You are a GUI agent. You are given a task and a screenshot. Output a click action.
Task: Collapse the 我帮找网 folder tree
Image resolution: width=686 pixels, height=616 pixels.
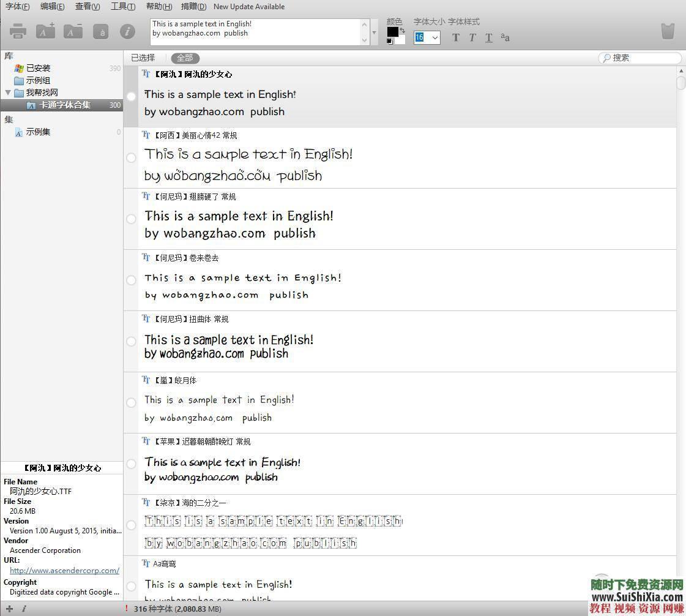[8, 92]
